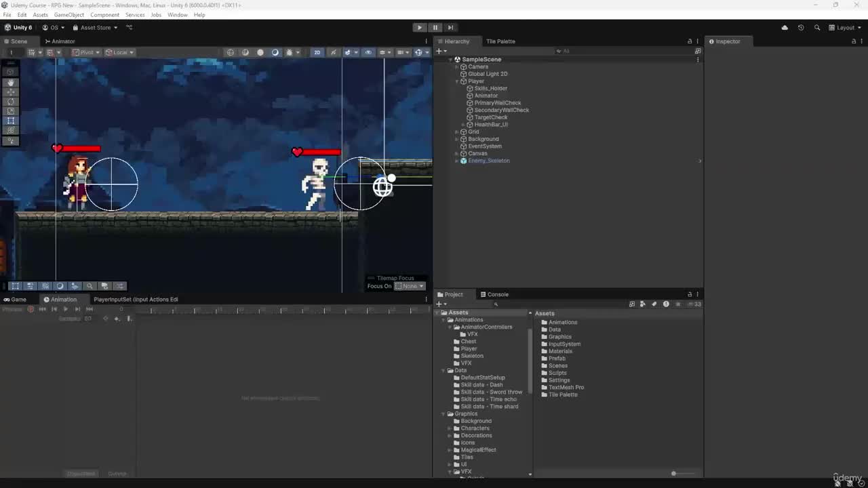Click the global search magnifier icon
The width and height of the screenshot is (868, 488).
click(817, 28)
